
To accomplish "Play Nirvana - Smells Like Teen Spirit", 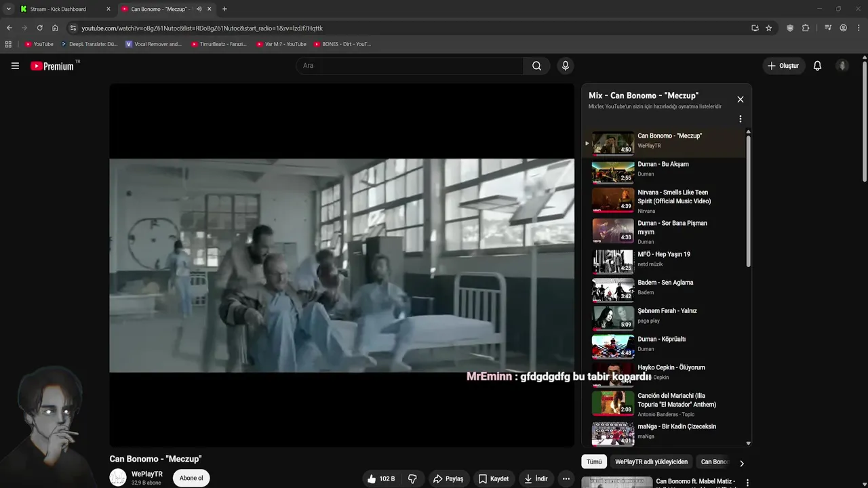I will (665, 201).
